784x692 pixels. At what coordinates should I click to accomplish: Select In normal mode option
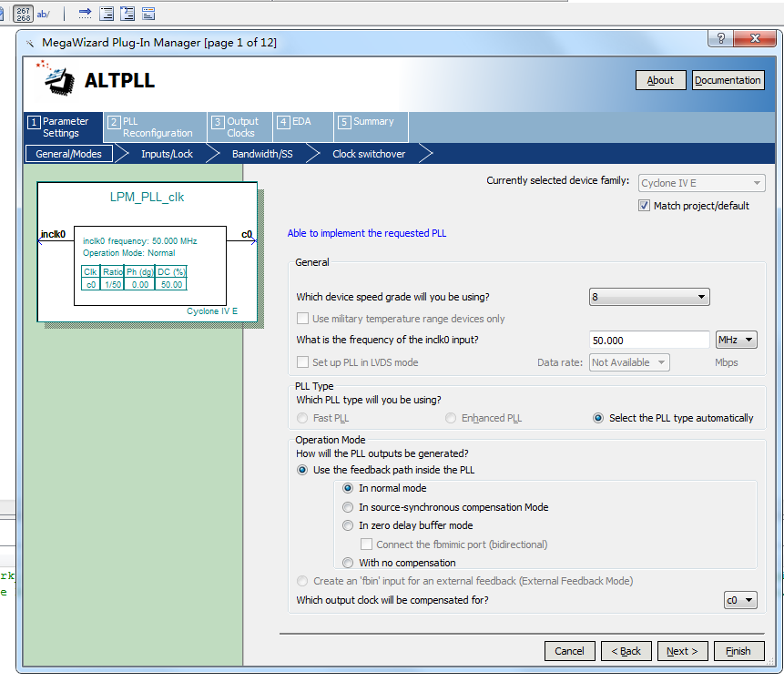(348, 488)
